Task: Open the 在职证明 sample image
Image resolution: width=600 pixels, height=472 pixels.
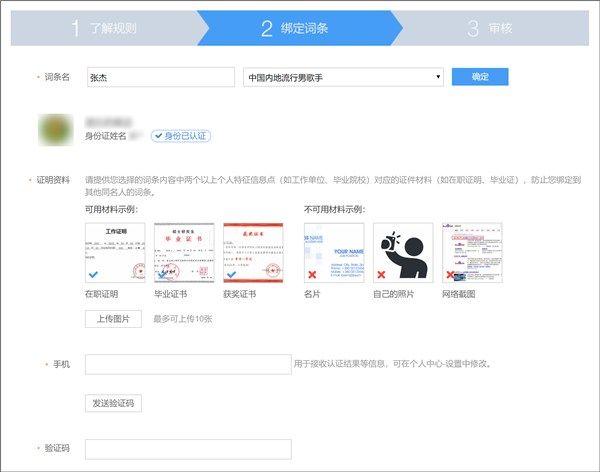Action: click(x=115, y=253)
